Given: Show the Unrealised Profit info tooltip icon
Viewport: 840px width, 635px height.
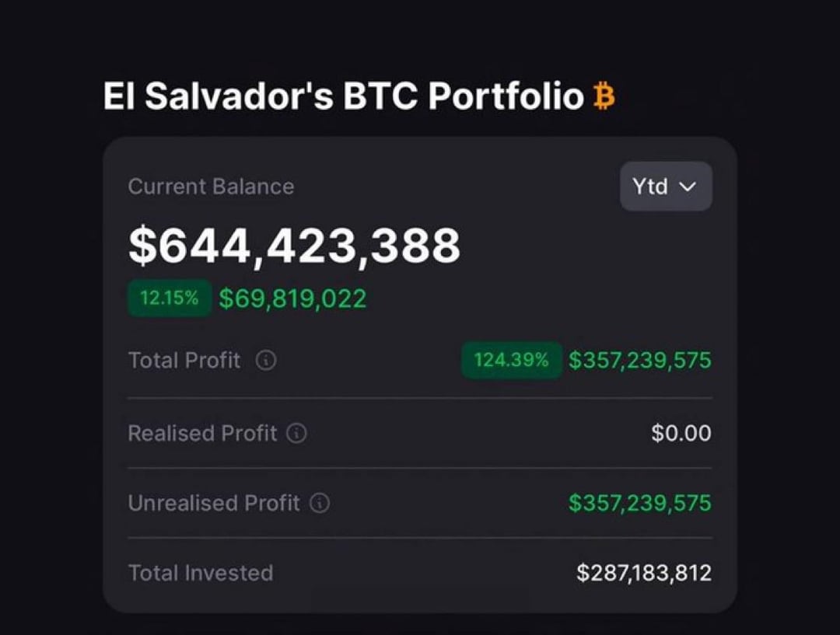Looking at the screenshot, I should coord(320,503).
